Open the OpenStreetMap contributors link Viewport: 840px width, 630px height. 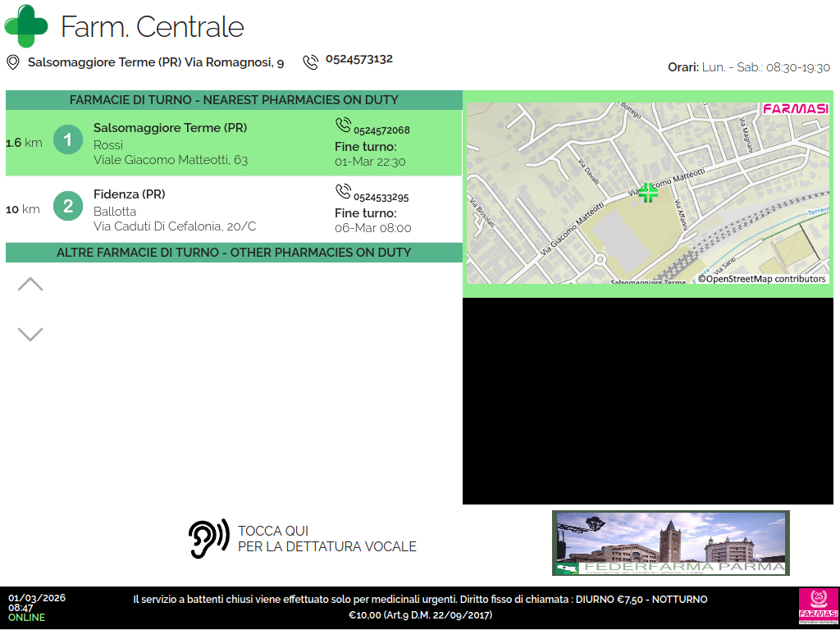(761, 279)
